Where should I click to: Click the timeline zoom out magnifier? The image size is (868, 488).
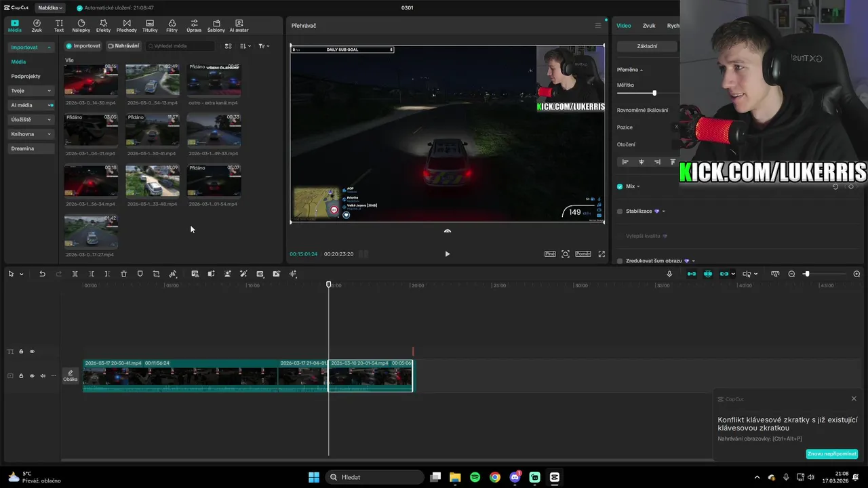click(x=791, y=274)
